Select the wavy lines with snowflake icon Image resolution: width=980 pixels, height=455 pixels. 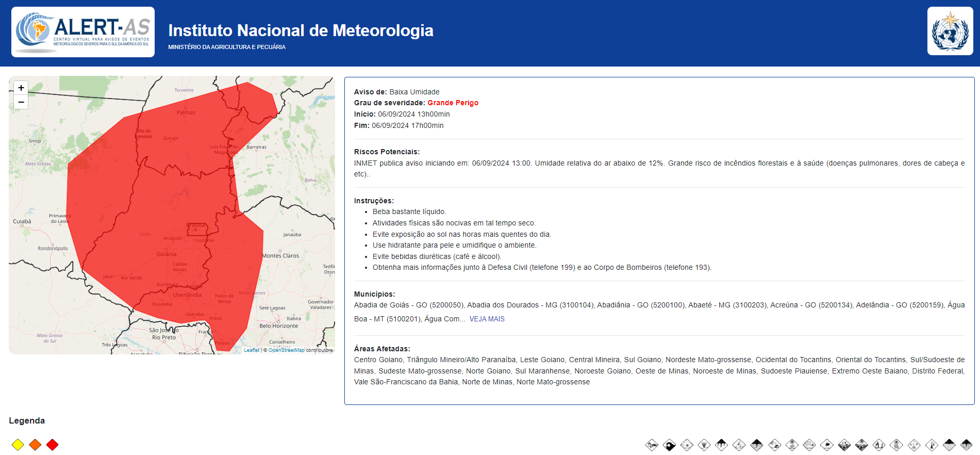pos(809,445)
